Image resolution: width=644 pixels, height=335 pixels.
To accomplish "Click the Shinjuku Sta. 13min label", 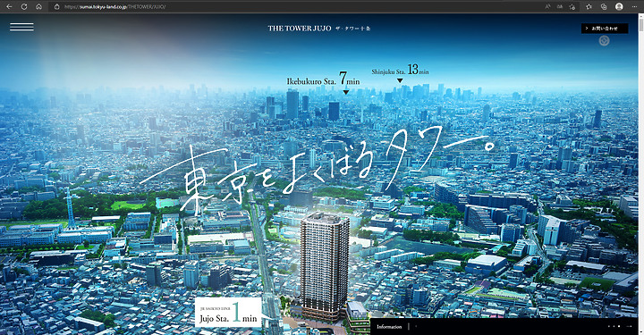I will (400, 70).
